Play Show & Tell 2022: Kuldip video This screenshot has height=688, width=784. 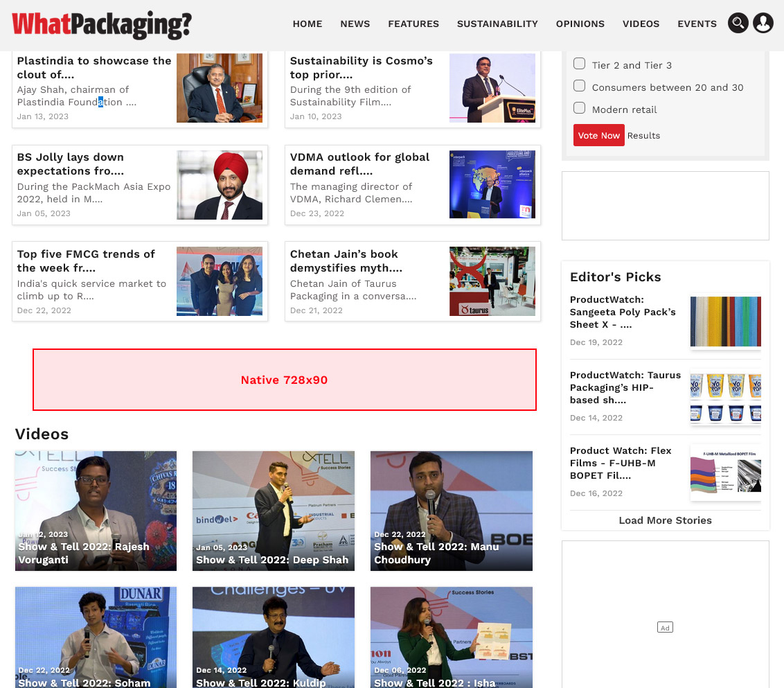coord(274,637)
